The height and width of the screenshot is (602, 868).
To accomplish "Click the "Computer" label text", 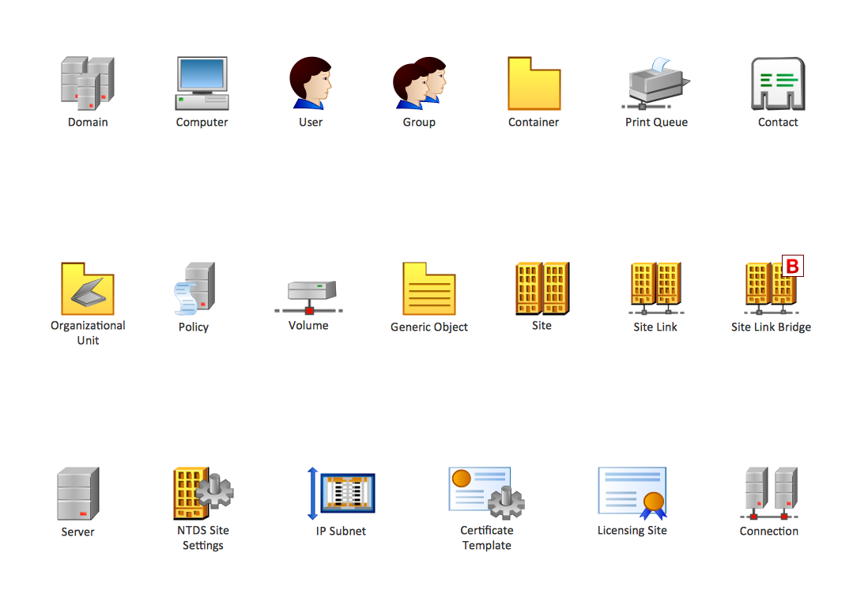I will click(202, 123).
